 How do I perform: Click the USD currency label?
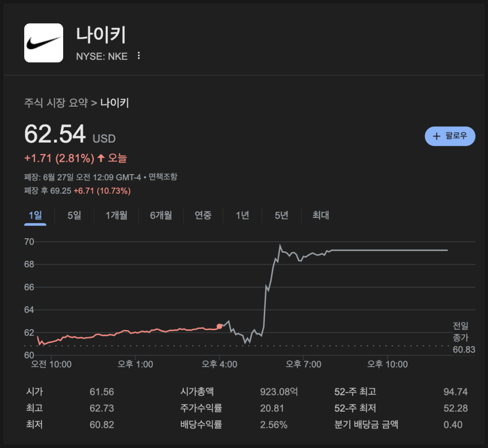click(104, 139)
